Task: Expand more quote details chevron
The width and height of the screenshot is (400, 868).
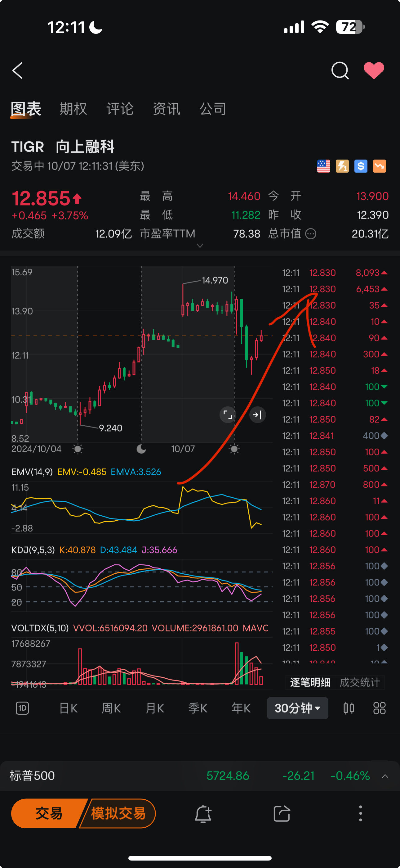Action: click(x=200, y=246)
